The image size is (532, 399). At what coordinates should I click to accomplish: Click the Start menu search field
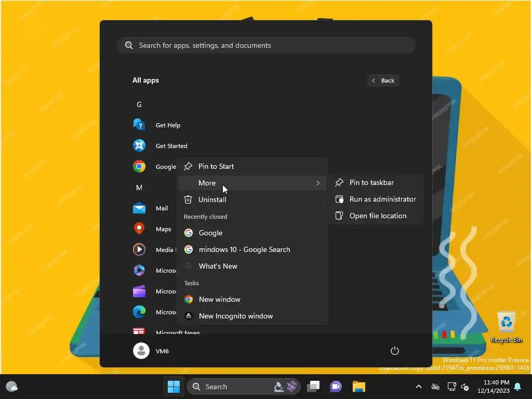tap(266, 45)
